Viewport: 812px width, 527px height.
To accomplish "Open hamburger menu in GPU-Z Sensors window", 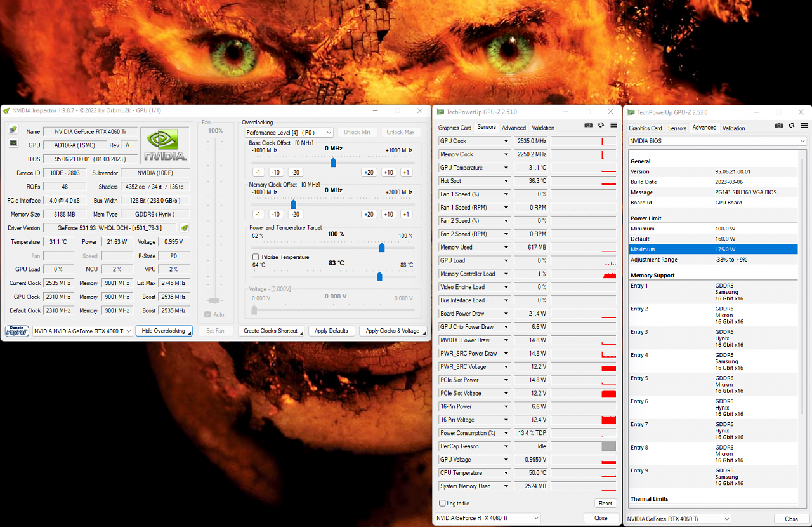I will tap(614, 126).
